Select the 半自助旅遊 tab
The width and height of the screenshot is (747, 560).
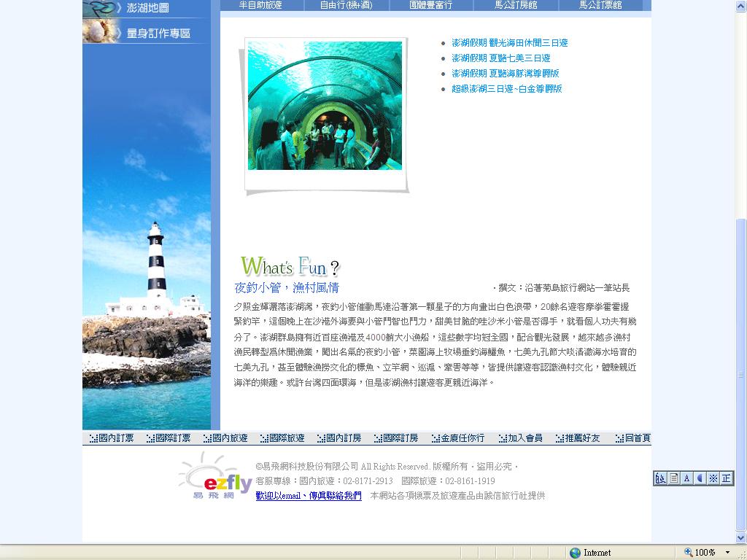click(260, 5)
